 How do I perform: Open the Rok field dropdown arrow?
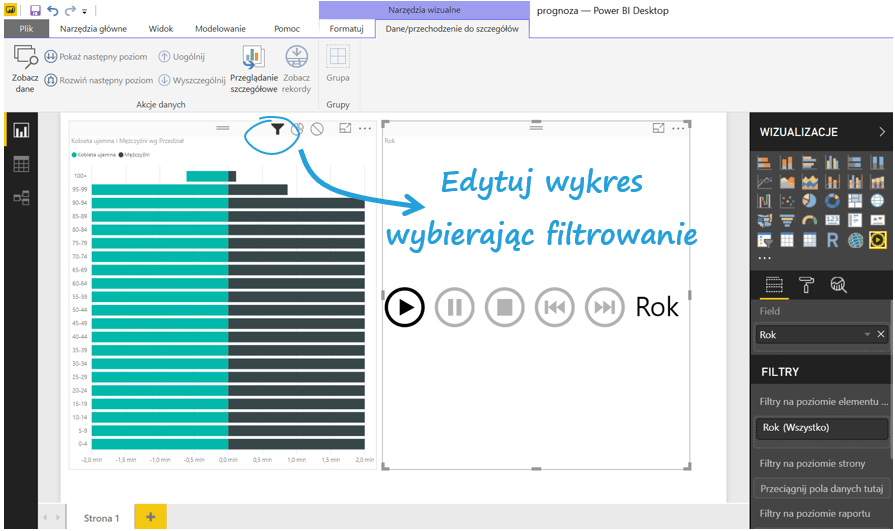click(866, 335)
